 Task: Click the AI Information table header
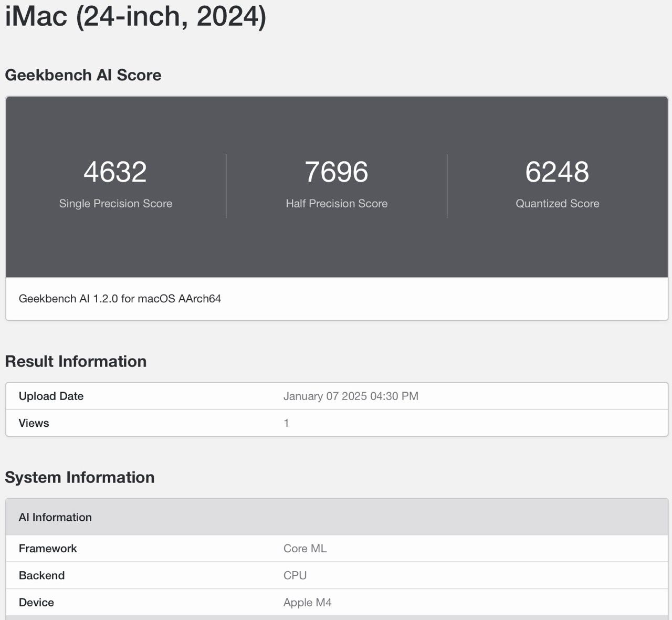click(337, 517)
